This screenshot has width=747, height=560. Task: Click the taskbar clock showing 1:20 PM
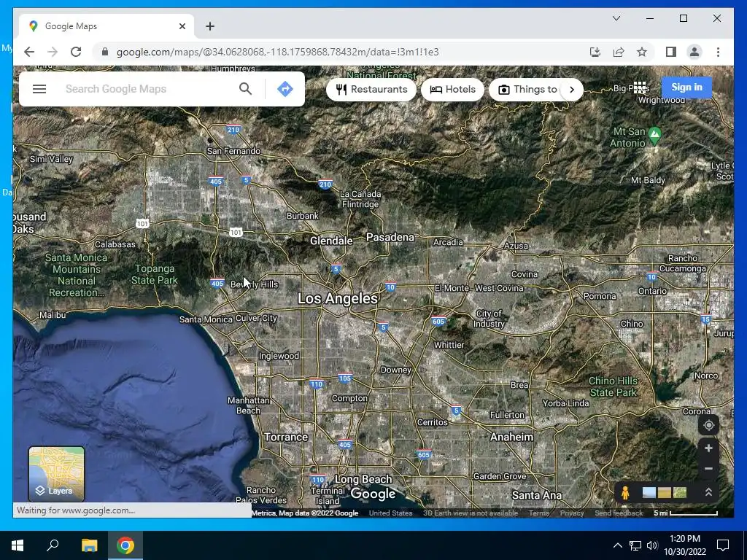[x=684, y=545]
